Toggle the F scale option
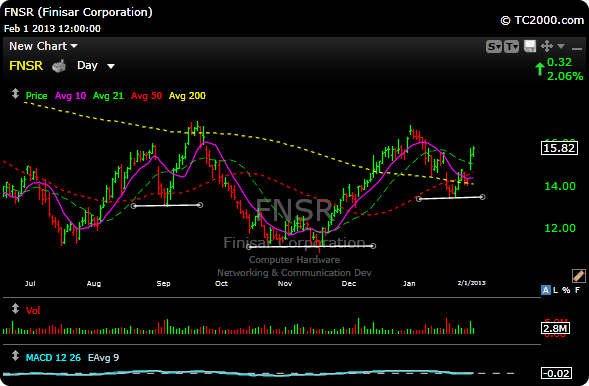 [577, 290]
